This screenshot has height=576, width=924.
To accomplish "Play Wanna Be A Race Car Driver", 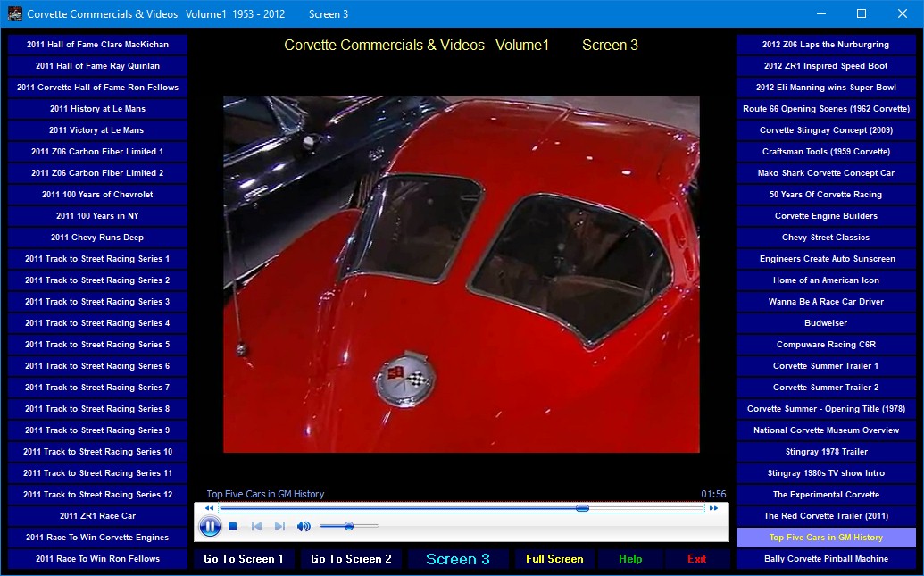I will (826, 302).
